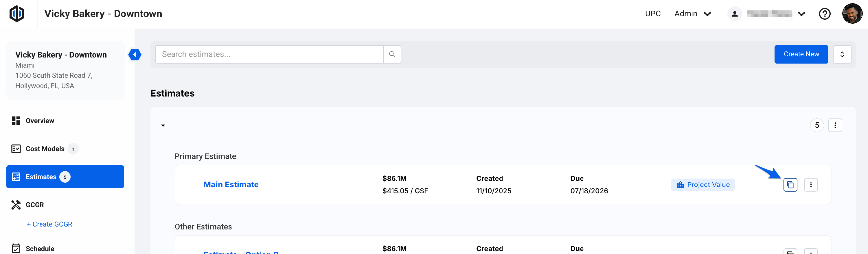
Task: Click the + Create GCGR link
Action: pos(49,225)
